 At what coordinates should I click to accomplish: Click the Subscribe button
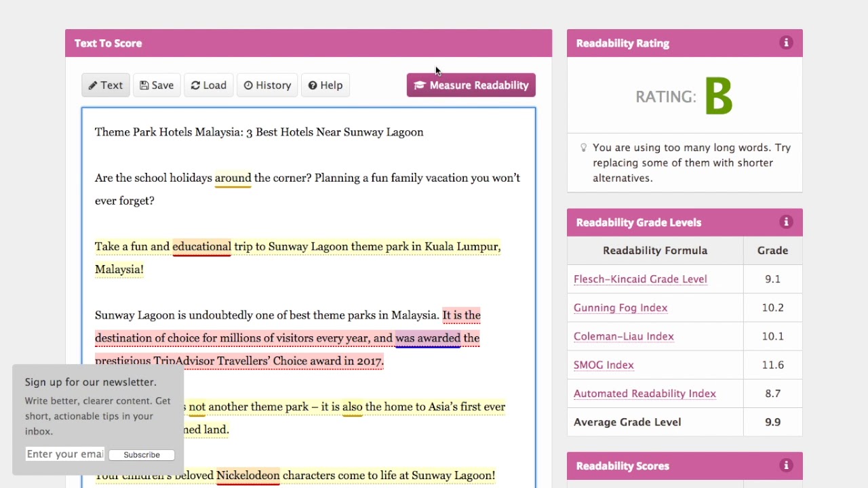(142, 455)
